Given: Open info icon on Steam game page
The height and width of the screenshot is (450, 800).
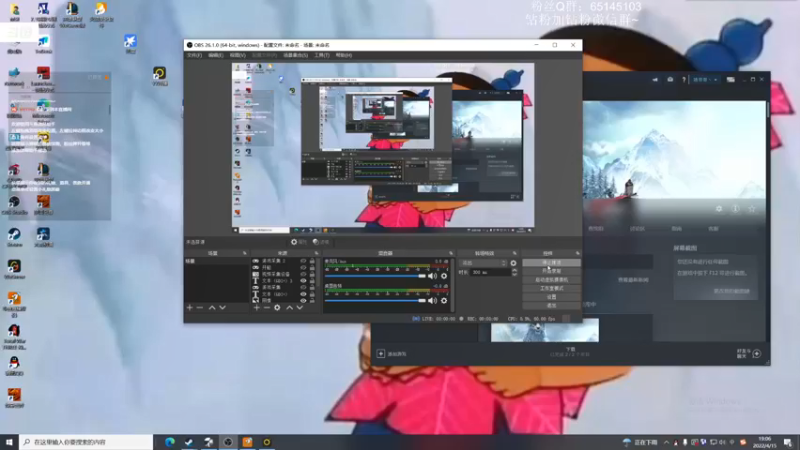Looking at the screenshot, I should point(735,209).
